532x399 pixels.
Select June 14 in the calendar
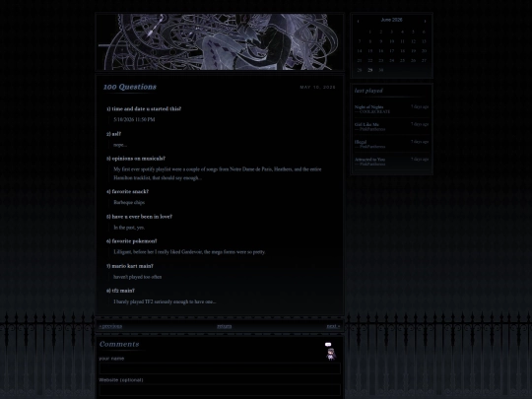[x=360, y=51]
